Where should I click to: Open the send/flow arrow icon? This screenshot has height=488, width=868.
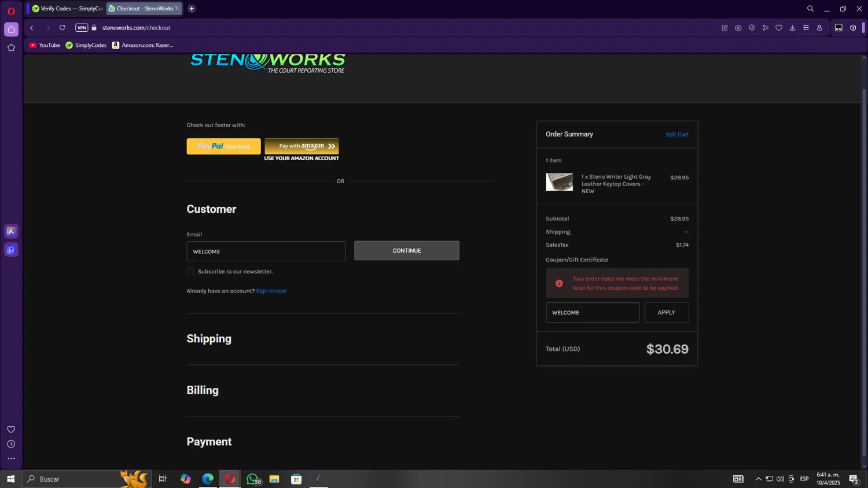(766, 28)
